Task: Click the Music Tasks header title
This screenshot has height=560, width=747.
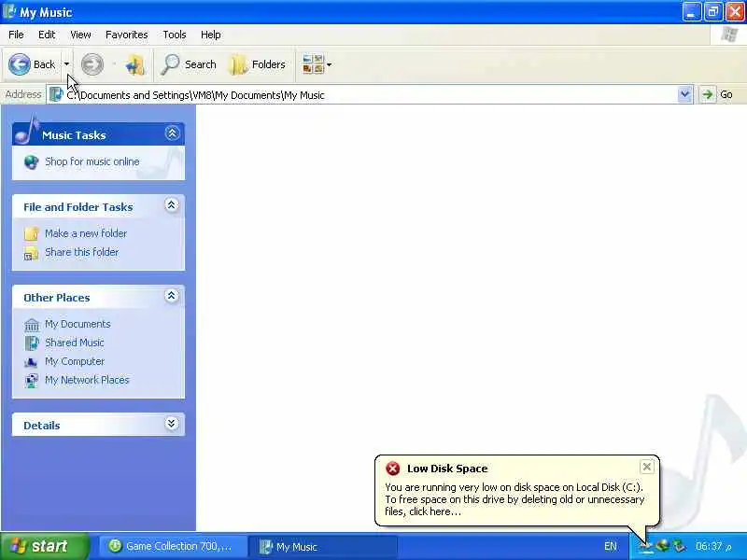Action: pos(74,135)
